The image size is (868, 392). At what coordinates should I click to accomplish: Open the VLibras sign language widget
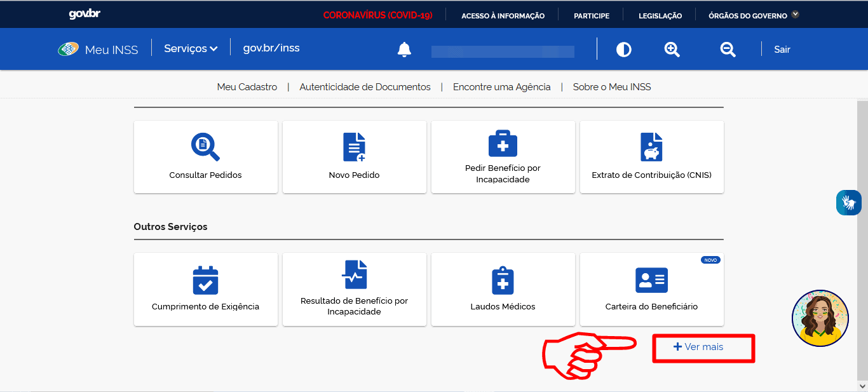click(x=849, y=203)
